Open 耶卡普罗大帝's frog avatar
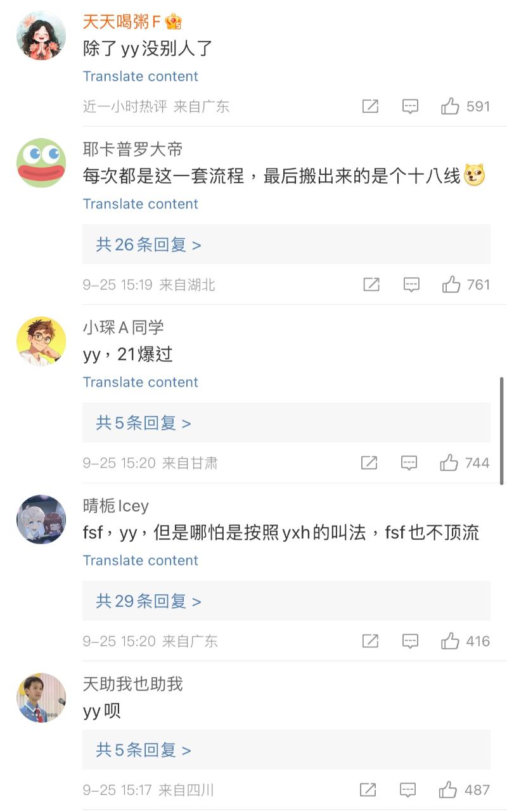This screenshot has width=507, height=812. (41, 163)
